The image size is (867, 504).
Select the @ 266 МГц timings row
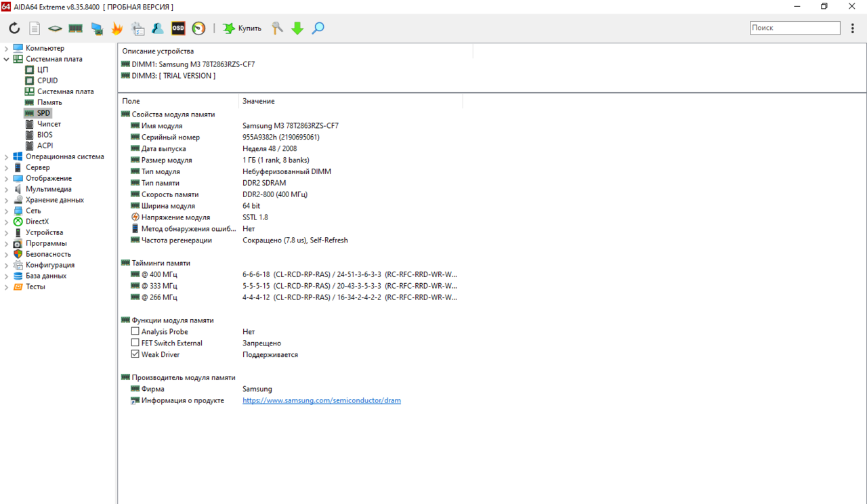294,297
